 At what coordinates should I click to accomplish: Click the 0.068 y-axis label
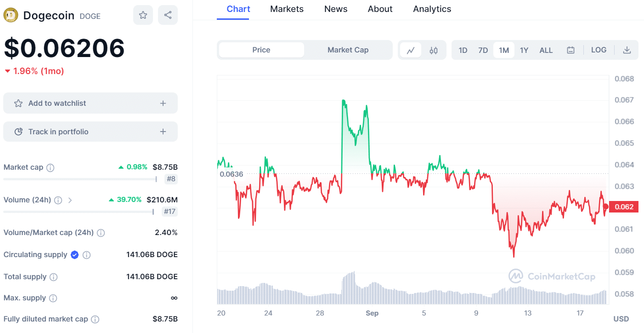coord(624,79)
